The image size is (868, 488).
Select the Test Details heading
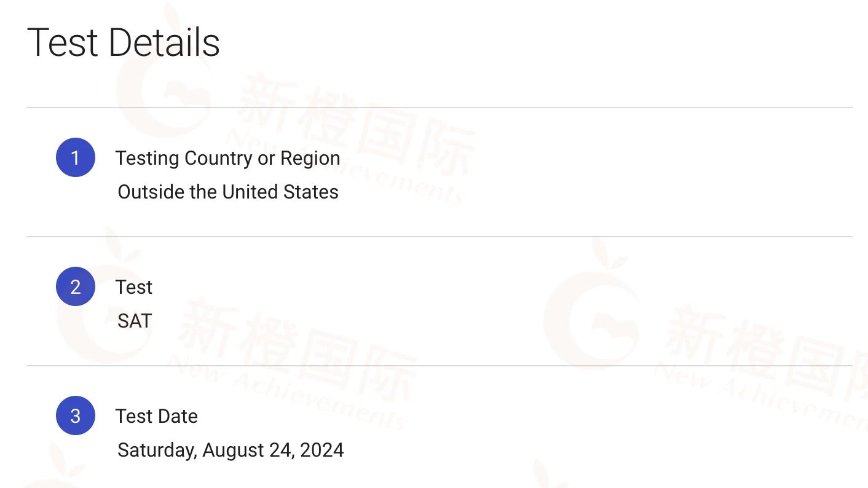pyautogui.click(x=124, y=42)
